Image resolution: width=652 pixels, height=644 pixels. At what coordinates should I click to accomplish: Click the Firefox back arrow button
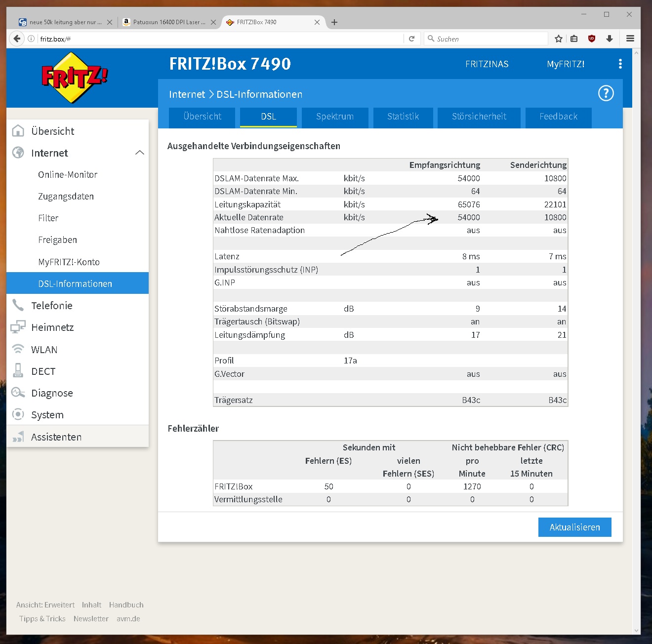pos(17,39)
